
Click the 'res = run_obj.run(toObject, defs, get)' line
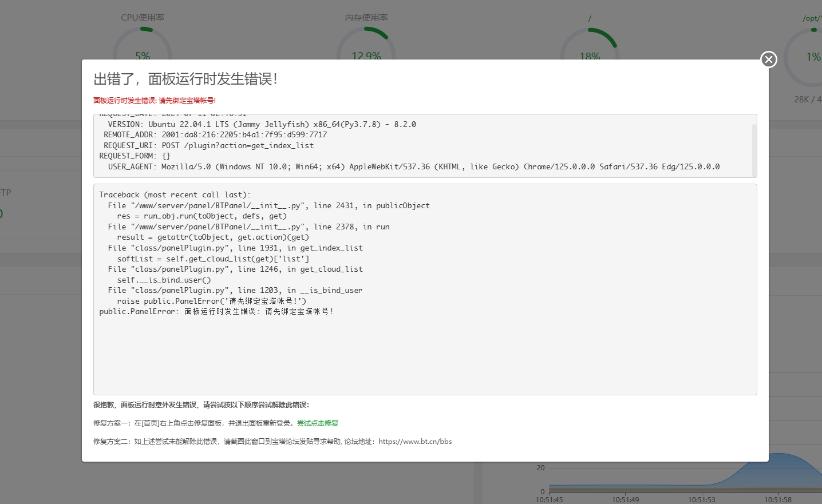202,216
